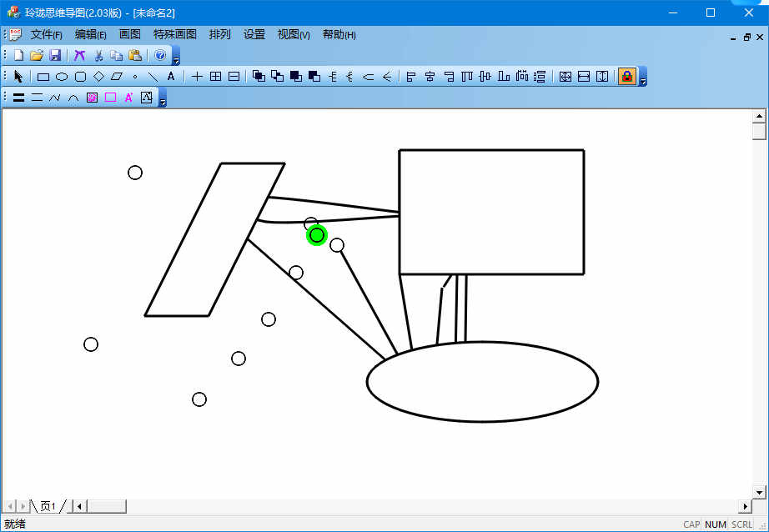Click the magenta pattern fill swatch
The width and height of the screenshot is (769, 532).
92,98
